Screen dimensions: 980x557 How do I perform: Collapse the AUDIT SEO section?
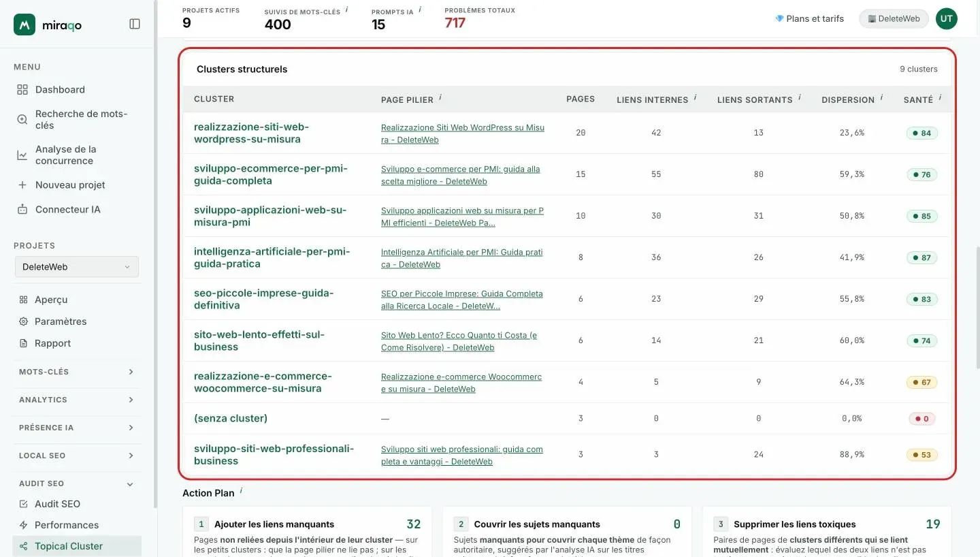[x=76, y=483]
